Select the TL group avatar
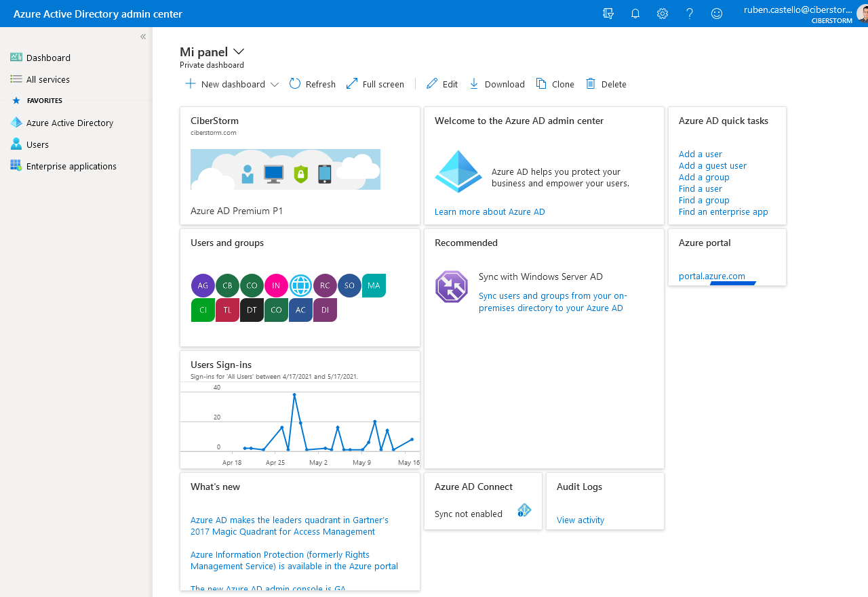Screen dimensions: 868x597 tap(227, 310)
